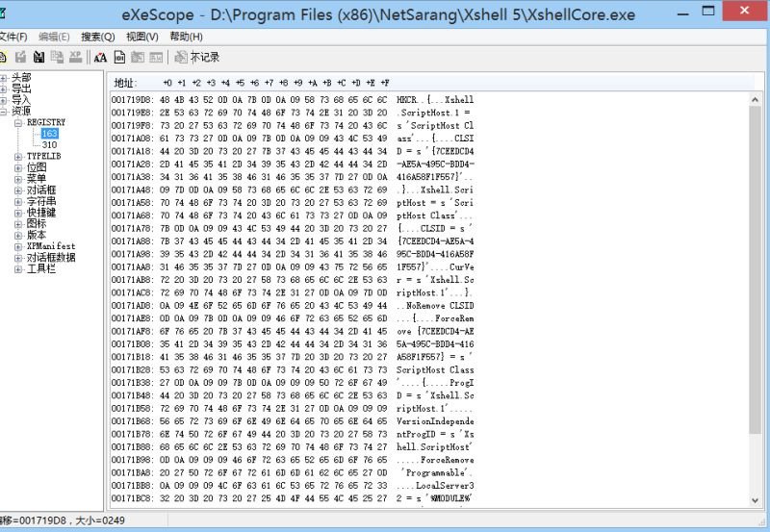Select resource 163 under REGISTRY

pyautogui.click(x=50, y=134)
